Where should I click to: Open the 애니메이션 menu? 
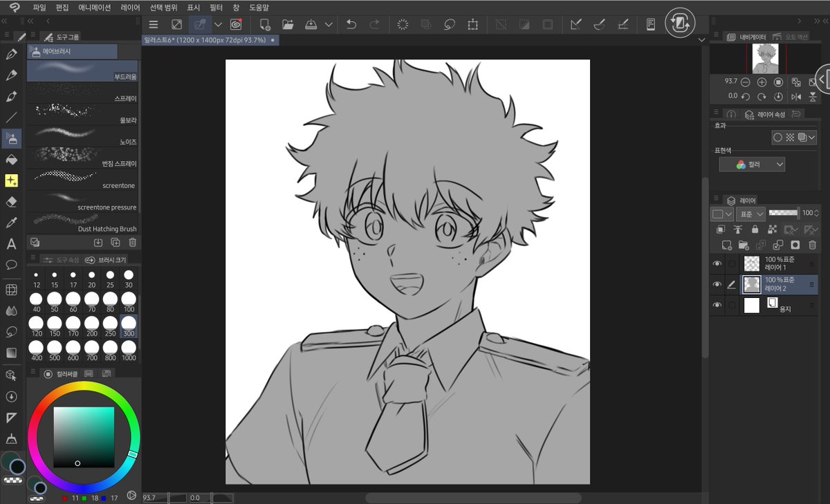pos(95,7)
